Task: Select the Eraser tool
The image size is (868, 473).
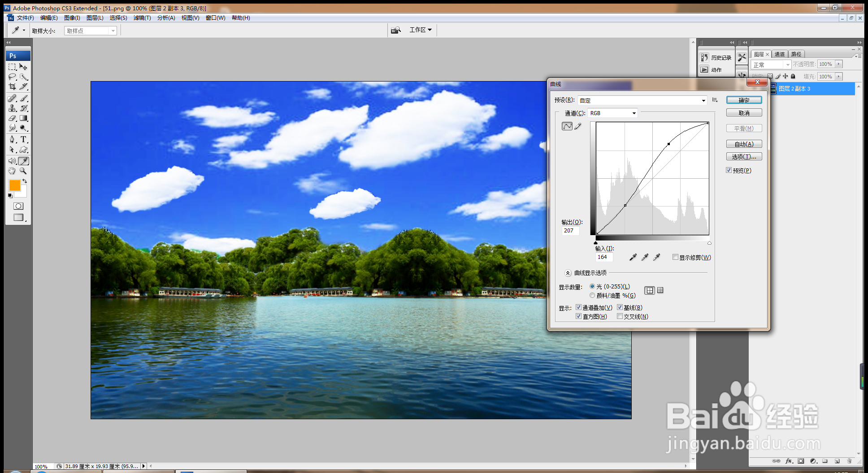Action: coord(12,118)
